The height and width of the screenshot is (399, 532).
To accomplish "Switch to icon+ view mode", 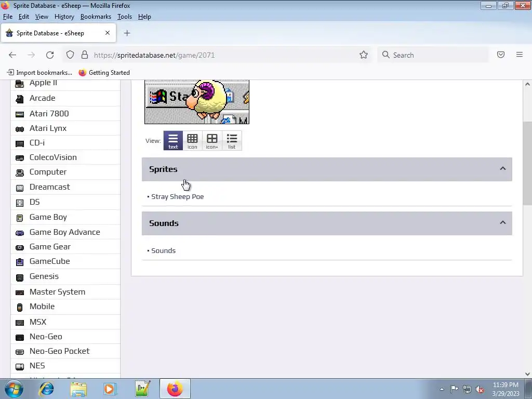I will pos(212,140).
